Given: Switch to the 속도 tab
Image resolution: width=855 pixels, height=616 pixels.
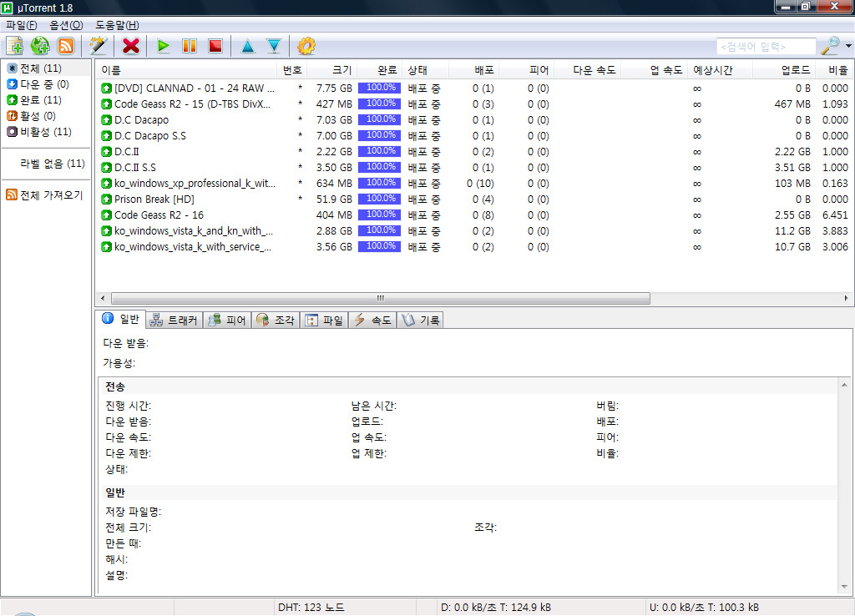Looking at the screenshot, I should pyautogui.click(x=372, y=320).
